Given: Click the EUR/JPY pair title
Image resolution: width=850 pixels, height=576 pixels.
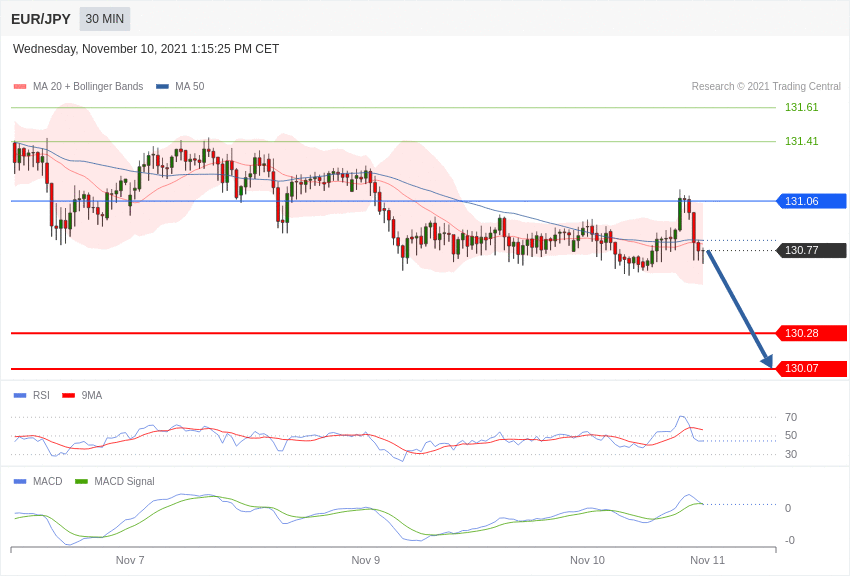Looking at the screenshot, I should [x=41, y=19].
